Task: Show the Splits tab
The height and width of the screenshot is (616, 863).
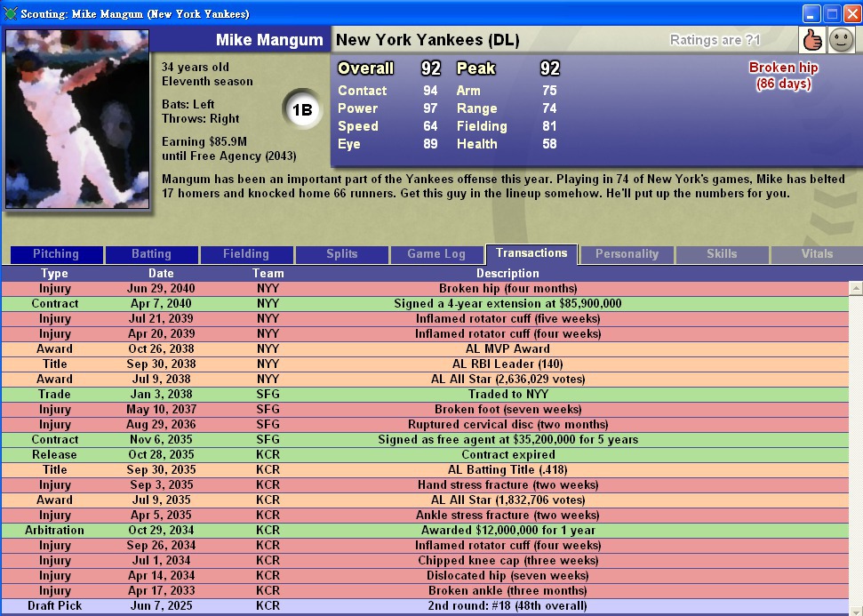Action: [342, 254]
